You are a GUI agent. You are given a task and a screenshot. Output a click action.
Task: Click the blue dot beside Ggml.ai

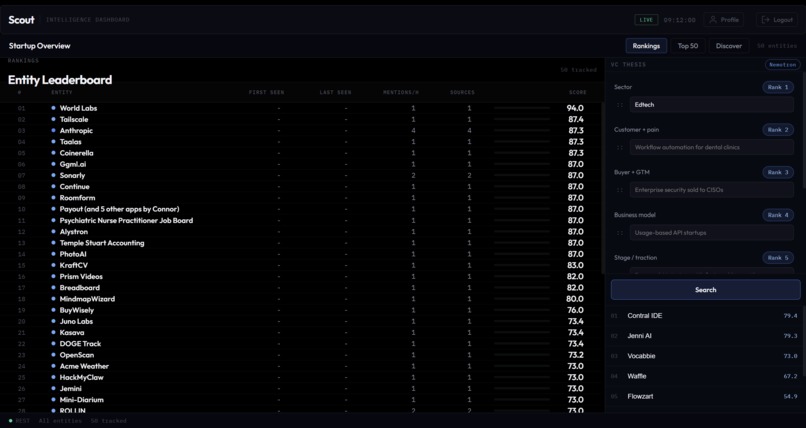point(53,164)
